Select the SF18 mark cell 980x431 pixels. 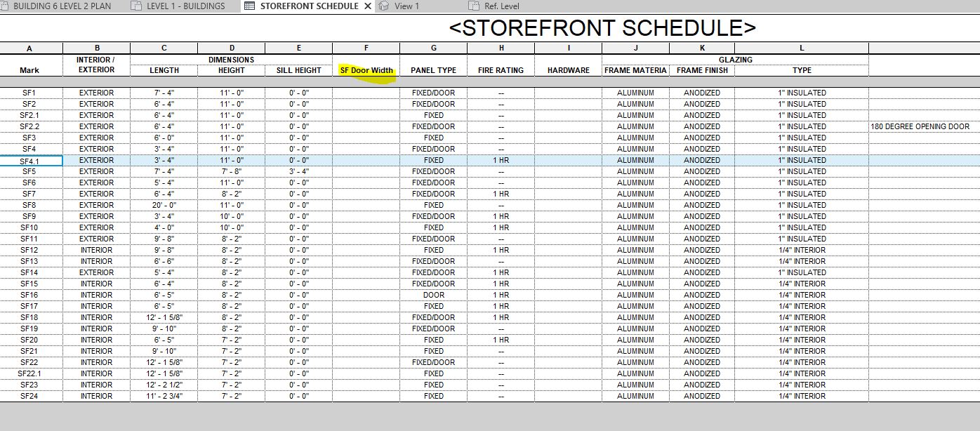(x=29, y=317)
